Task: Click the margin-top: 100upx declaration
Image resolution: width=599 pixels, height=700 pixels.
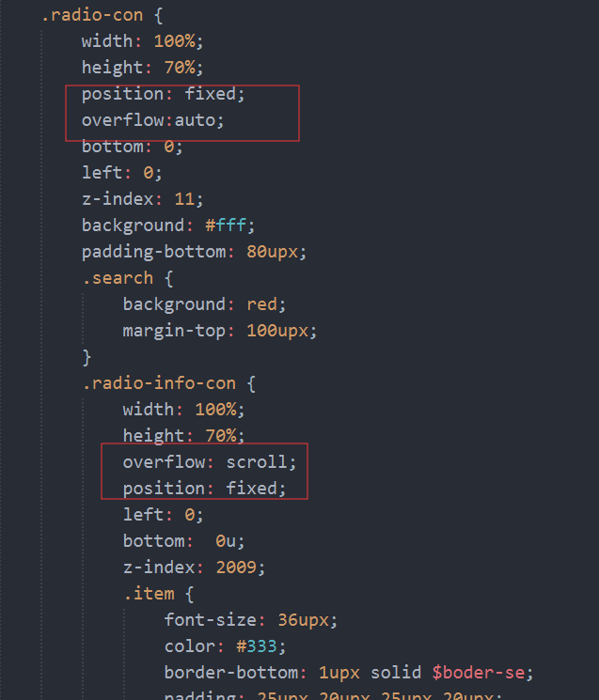Action: coord(220,331)
